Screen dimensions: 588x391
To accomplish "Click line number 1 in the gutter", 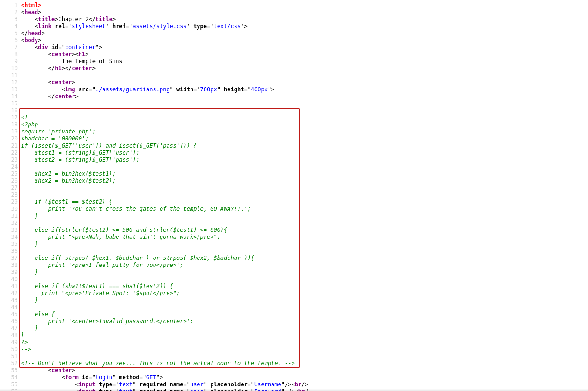I will coord(16,5).
